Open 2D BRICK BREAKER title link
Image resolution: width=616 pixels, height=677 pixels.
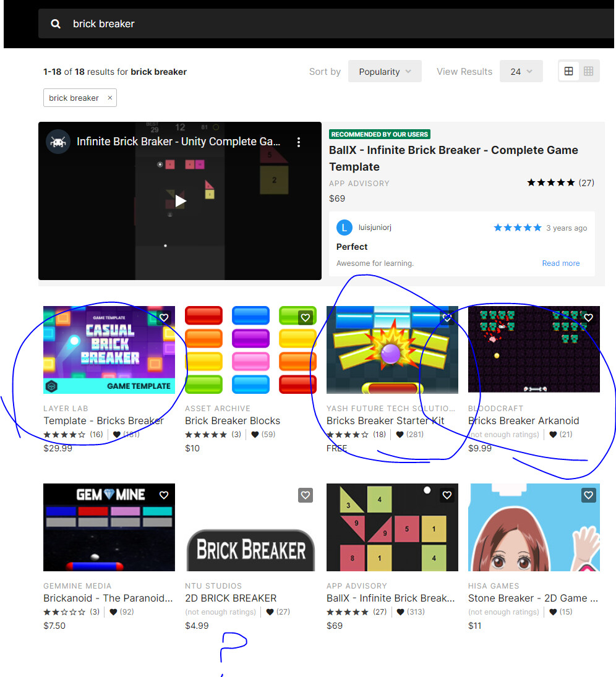tap(231, 598)
